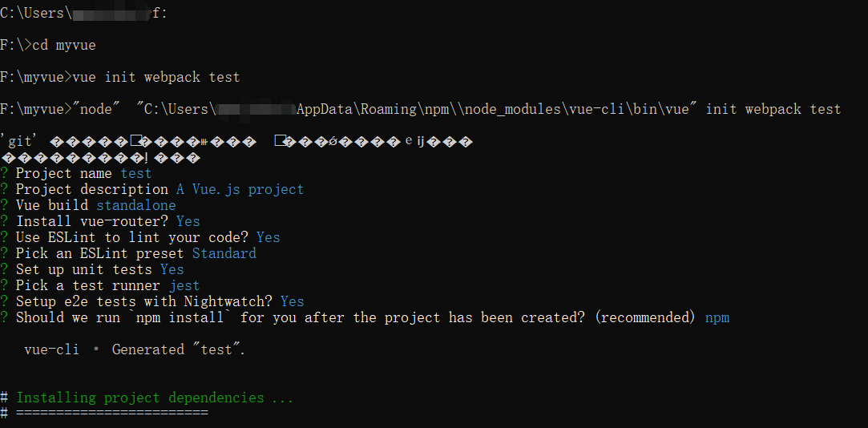Click the "vue init webpack test" command
This screenshot has width=868, height=428.
155,77
